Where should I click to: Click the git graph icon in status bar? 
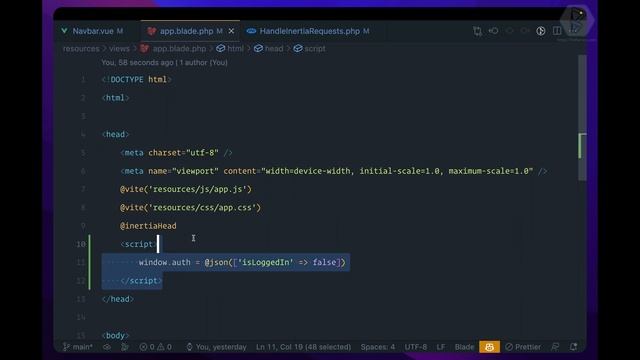(x=125, y=347)
